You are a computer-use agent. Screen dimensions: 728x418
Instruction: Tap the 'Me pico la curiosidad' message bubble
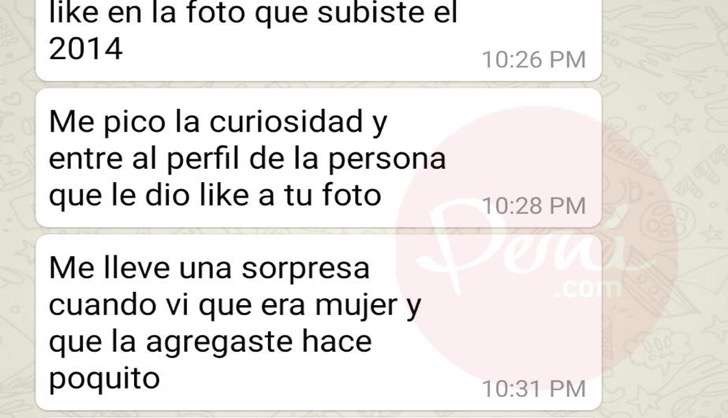pos(318,158)
